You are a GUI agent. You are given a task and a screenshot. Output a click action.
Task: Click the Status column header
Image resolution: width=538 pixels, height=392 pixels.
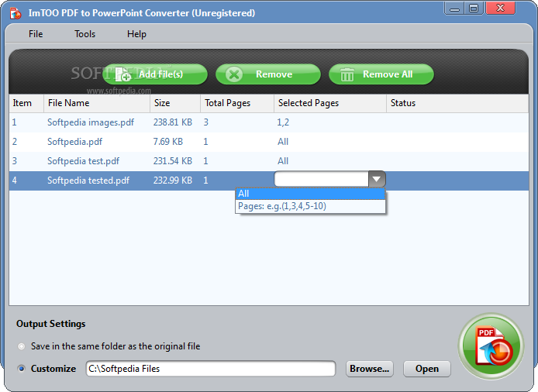tap(457, 103)
